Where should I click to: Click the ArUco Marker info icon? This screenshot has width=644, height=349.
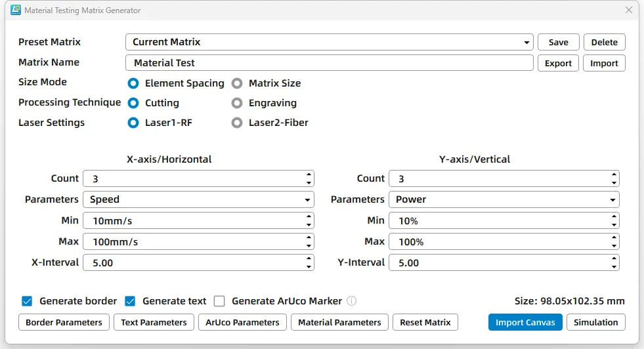[x=351, y=301]
